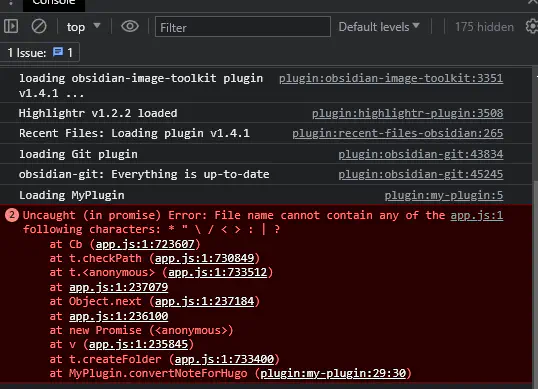Open source link plugin:obsidian-image-toolkit:3351
This screenshot has height=389, width=538.
(x=391, y=78)
